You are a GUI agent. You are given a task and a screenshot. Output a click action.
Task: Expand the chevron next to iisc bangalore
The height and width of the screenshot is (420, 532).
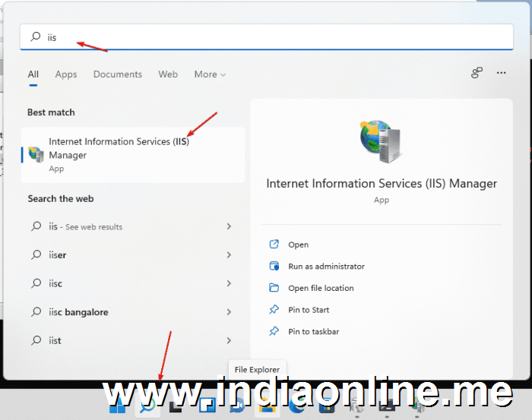tap(229, 312)
